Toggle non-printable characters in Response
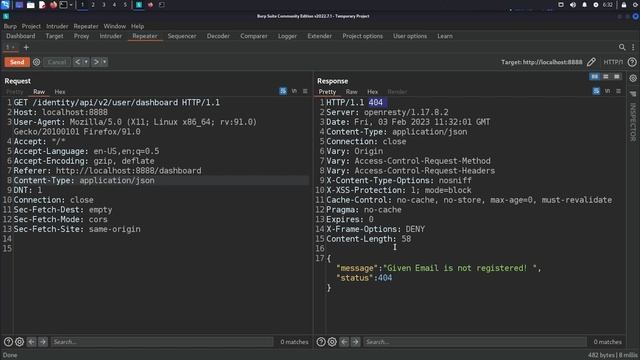Image resolution: width=640 pixels, height=360 pixels. coord(607,91)
